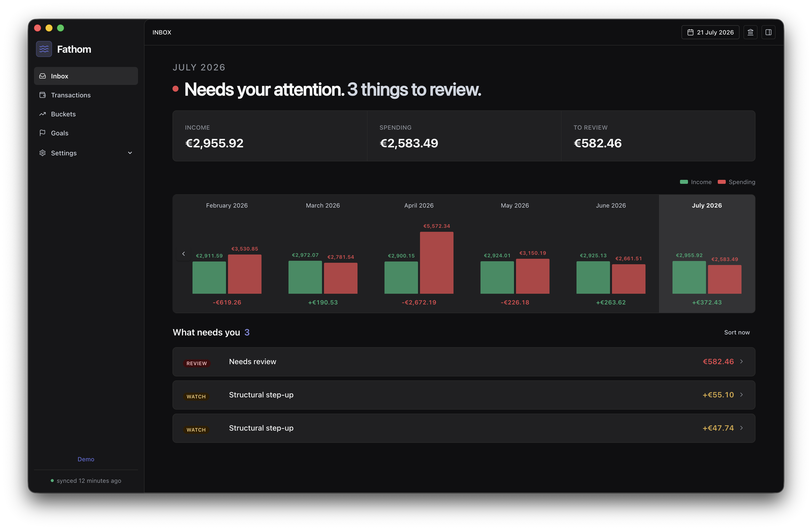Click the -€619.26 net value under February
Screen dimensions: 812x530
click(227, 302)
